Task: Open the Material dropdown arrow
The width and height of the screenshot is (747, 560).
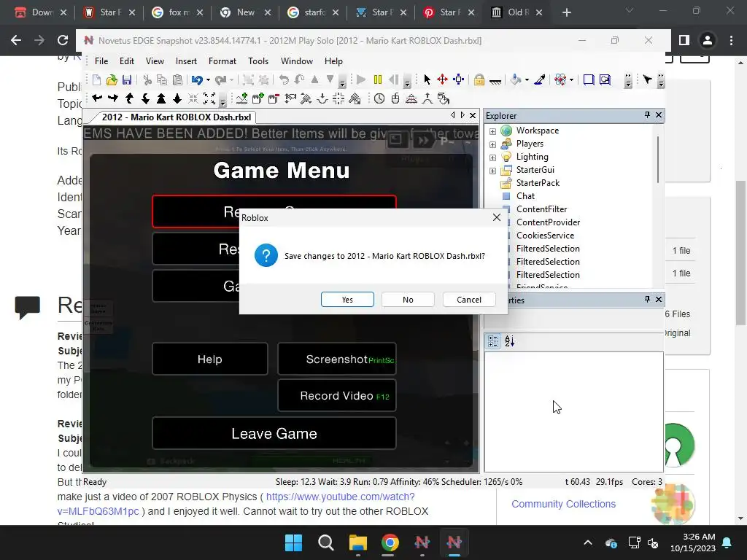Action: pyautogui.click(x=572, y=80)
